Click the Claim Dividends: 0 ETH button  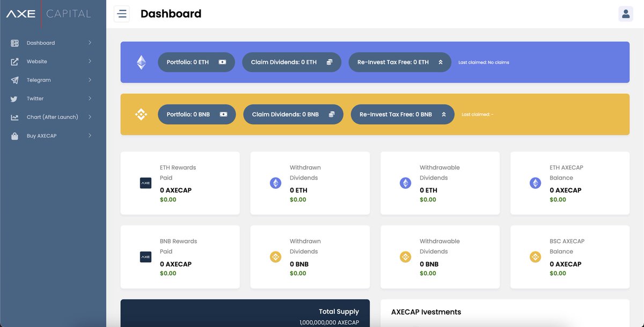point(291,62)
